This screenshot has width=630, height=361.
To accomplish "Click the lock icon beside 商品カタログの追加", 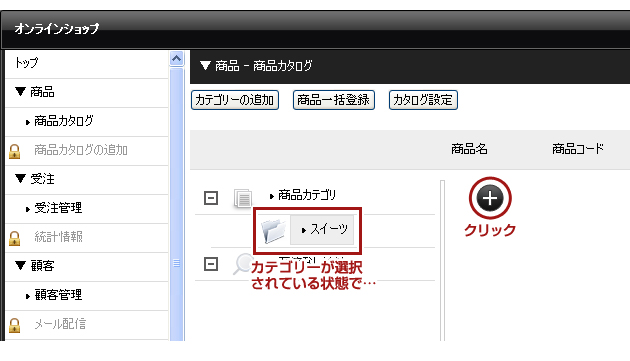I will (x=14, y=151).
